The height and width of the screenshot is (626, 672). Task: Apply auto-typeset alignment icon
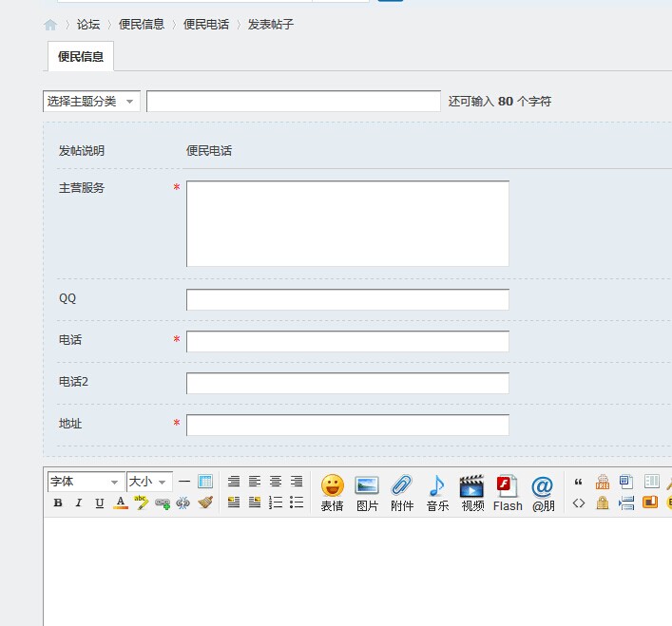[234, 482]
